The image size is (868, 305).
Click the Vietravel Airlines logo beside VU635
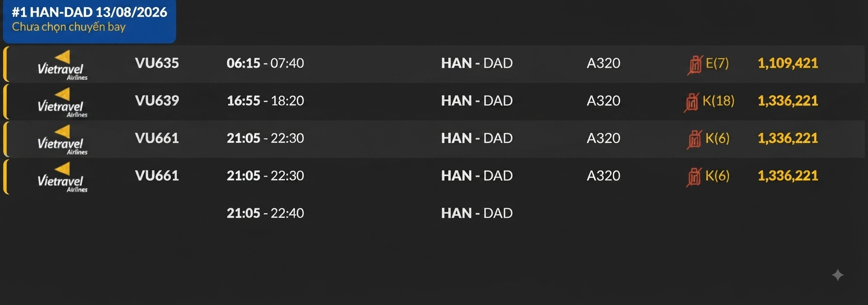coord(62,65)
